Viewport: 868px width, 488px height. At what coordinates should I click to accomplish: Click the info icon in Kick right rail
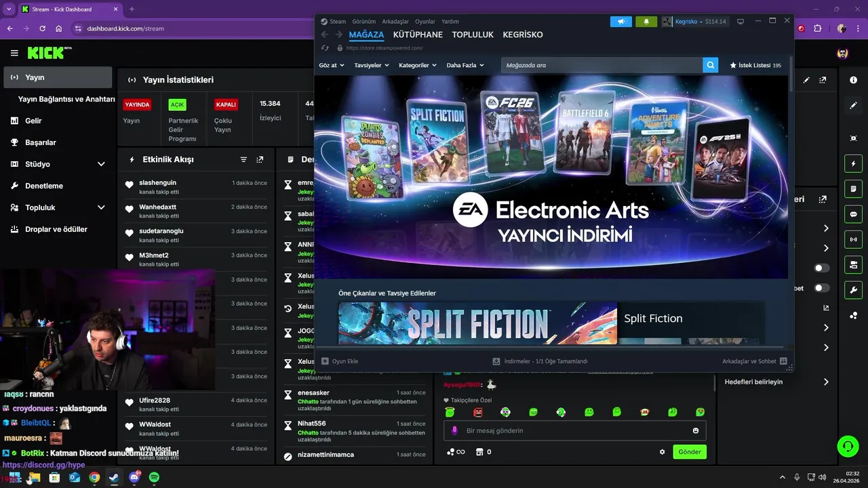pos(853,80)
